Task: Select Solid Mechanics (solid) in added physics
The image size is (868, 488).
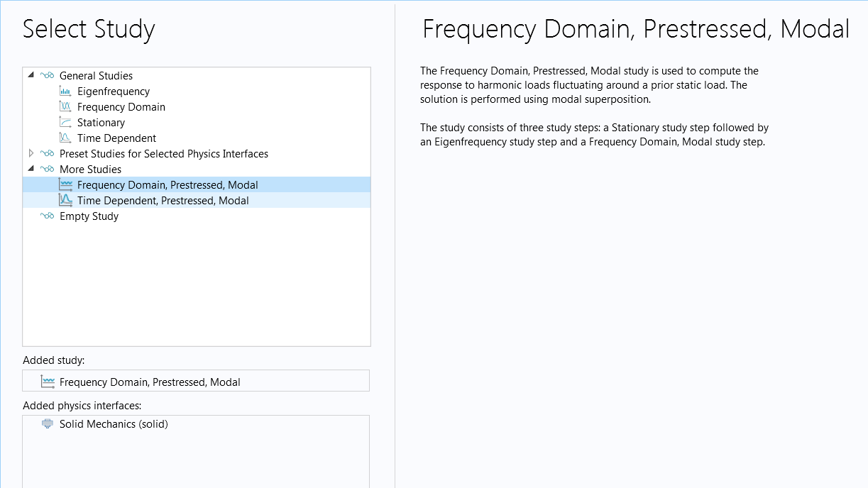Action: [114, 424]
